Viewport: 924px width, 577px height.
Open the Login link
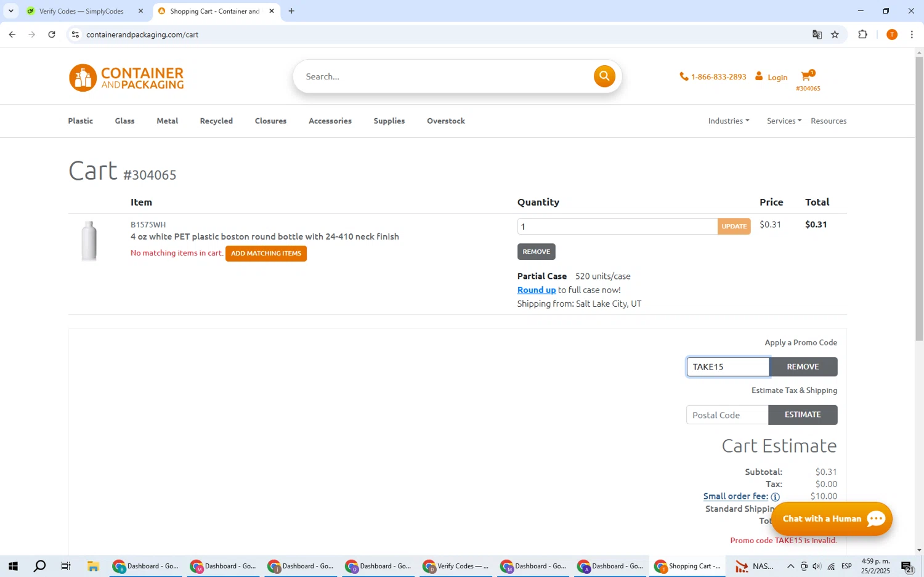771,77
